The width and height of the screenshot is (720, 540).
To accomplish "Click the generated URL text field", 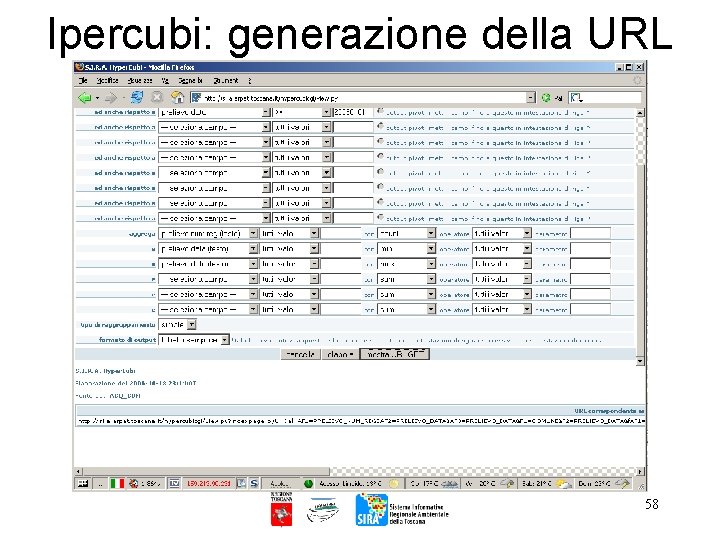I will (361, 421).
